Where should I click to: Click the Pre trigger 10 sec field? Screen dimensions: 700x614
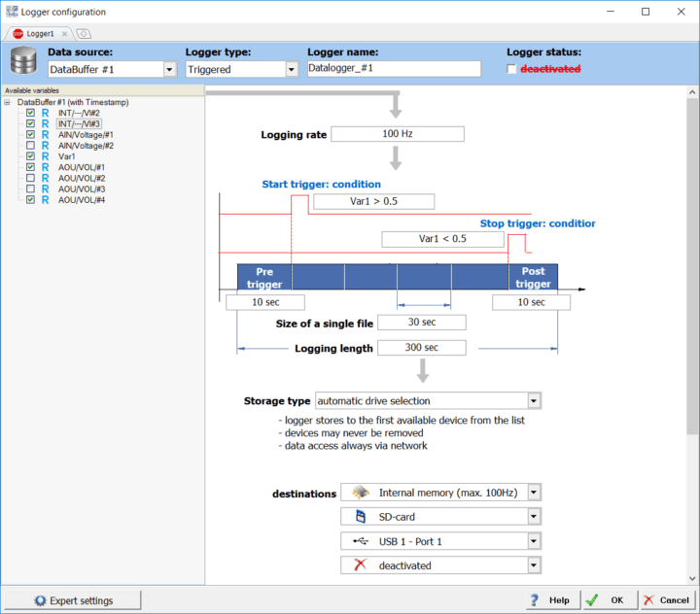265,302
